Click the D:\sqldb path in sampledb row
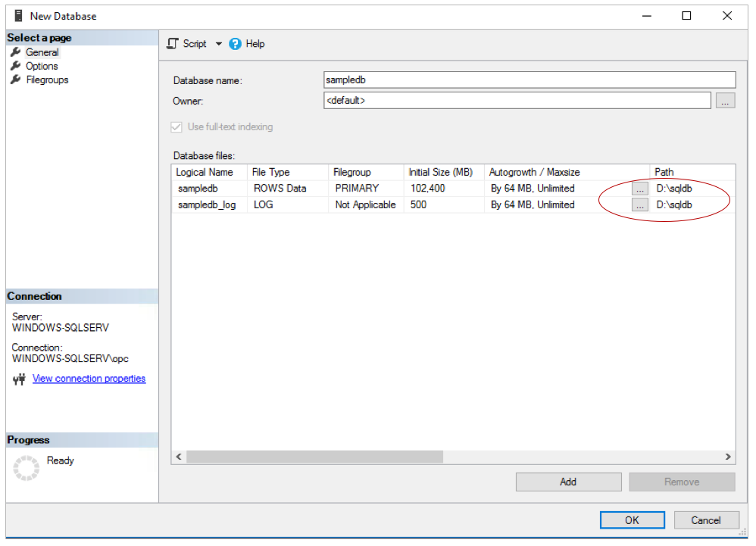This screenshot has height=546, width=756. [674, 189]
